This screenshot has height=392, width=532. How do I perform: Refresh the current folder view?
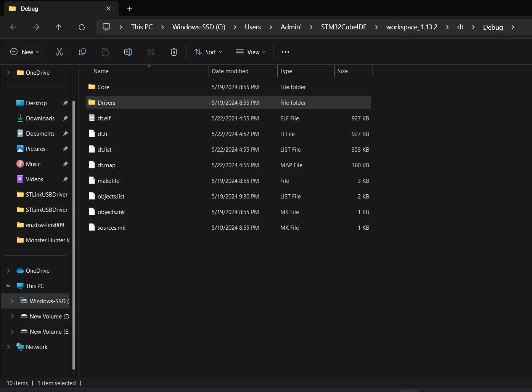[82, 27]
